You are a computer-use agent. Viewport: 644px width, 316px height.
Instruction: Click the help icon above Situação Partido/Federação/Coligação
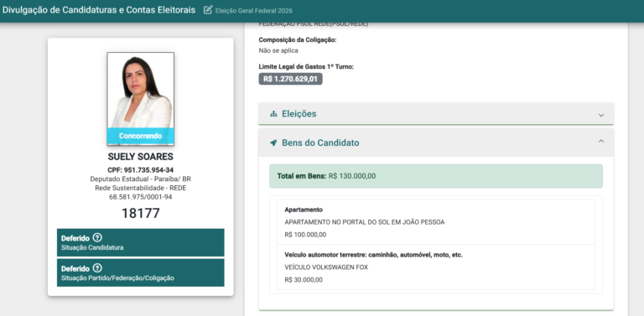pyautogui.click(x=97, y=268)
